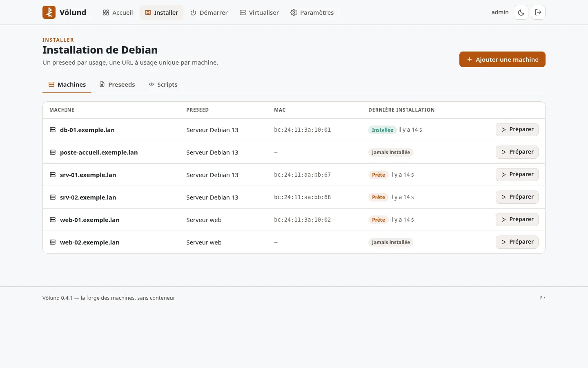Click the server icon beside srv-01.exemple.lan
The height and width of the screenshot is (368, 588).
click(53, 175)
